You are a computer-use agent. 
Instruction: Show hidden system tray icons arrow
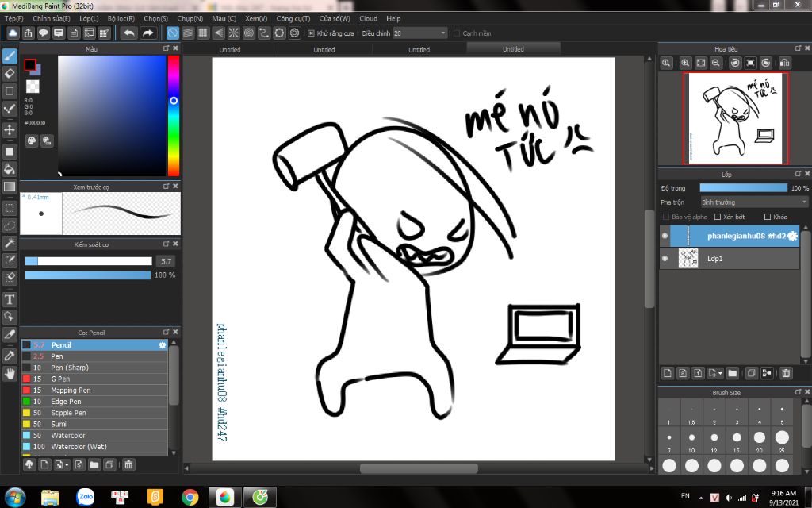point(701,498)
